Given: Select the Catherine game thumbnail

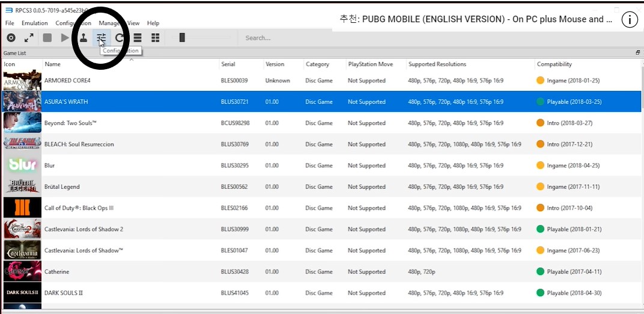Looking at the screenshot, I should pyautogui.click(x=22, y=271).
